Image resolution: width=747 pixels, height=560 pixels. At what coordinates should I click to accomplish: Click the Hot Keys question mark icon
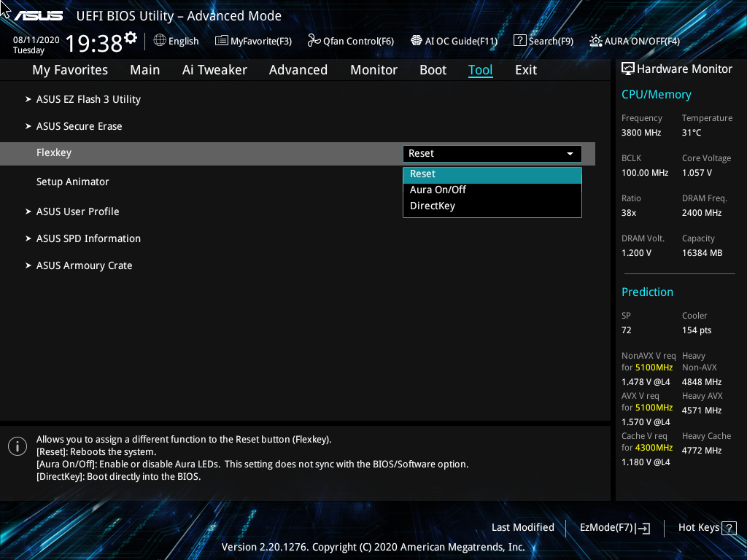click(x=729, y=528)
